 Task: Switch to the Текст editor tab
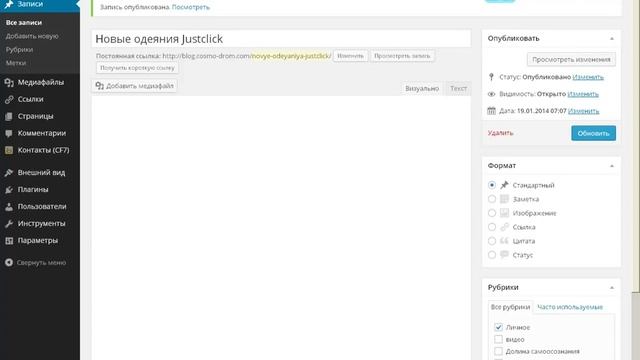tap(458, 88)
